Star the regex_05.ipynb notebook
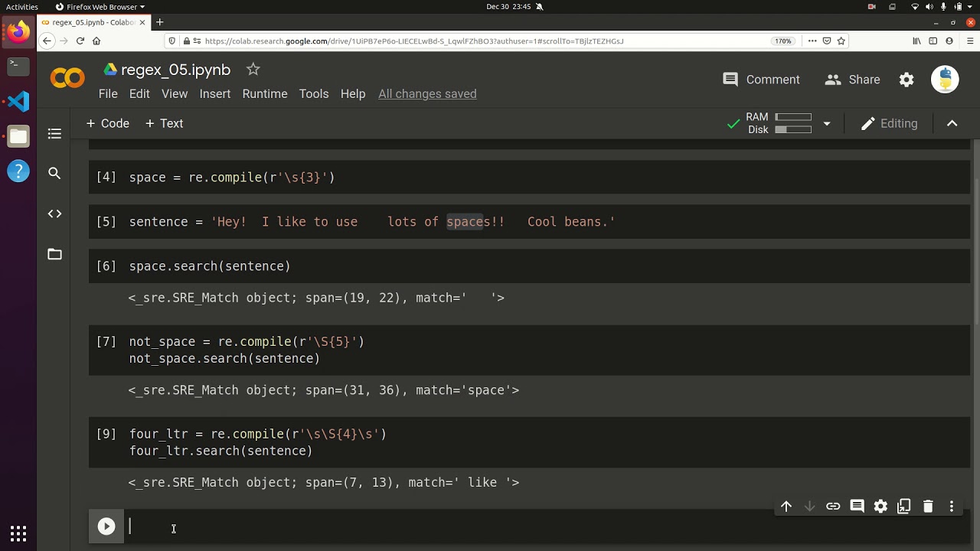This screenshot has height=551, width=980. point(253,70)
